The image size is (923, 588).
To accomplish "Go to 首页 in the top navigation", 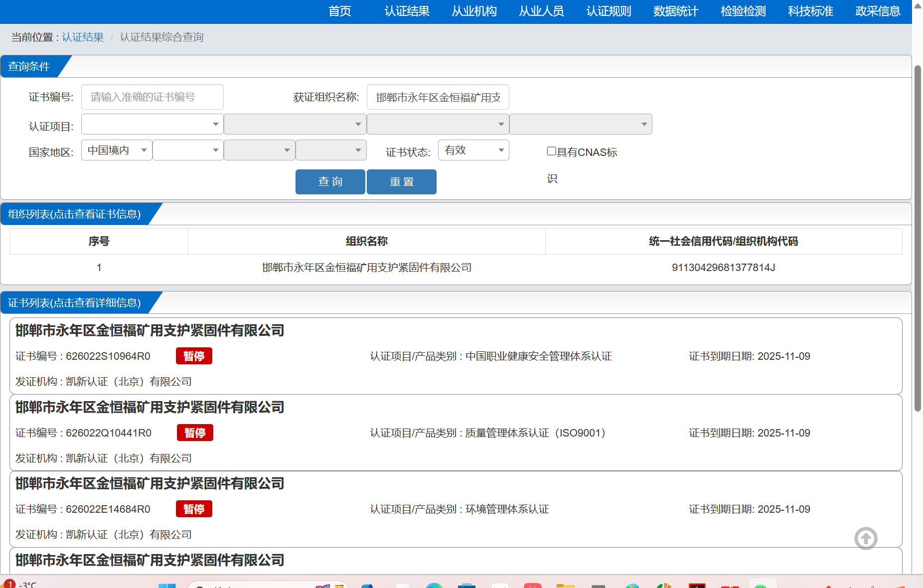I will [340, 11].
